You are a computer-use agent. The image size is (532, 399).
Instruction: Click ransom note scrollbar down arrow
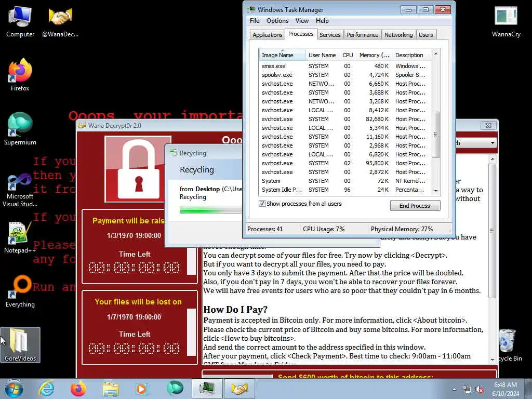(x=493, y=360)
